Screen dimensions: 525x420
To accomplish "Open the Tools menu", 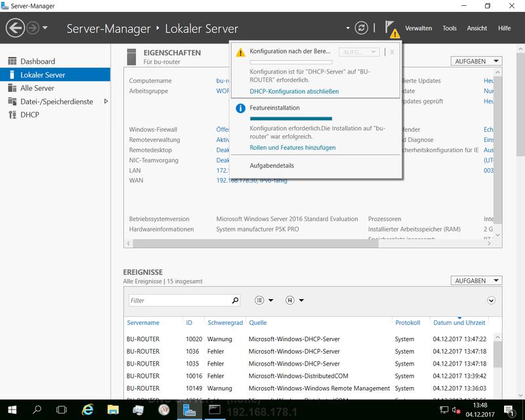I will pyautogui.click(x=450, y=28).
